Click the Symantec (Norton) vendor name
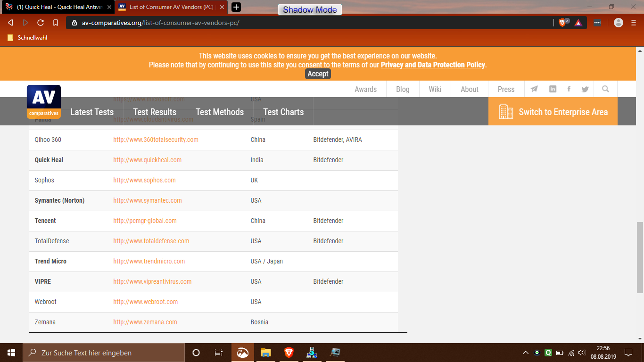Image resolution: width=644 pixels, height=362 pixels. click(59, 200)
